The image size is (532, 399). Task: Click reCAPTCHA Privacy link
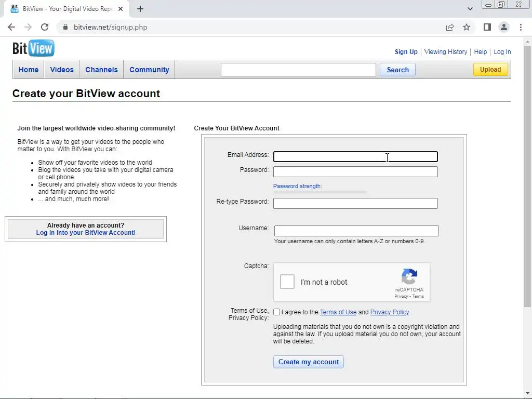(x=401, y=296)
